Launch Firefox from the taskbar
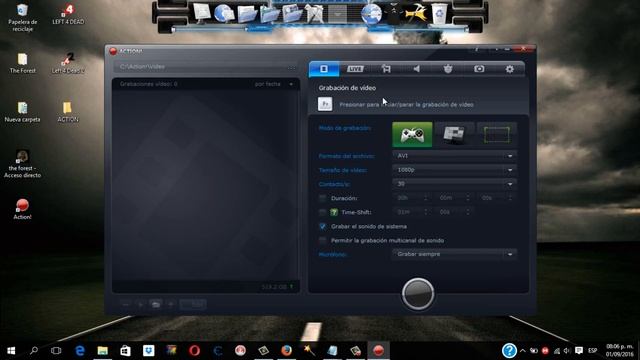 pyautogui.click(x=286, y=351)
